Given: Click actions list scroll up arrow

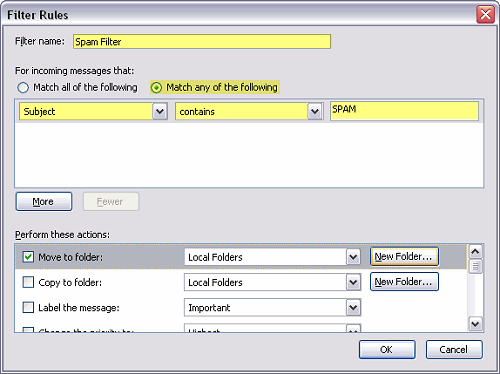Looking at the screenshot, I should click(x=475, y=251).
